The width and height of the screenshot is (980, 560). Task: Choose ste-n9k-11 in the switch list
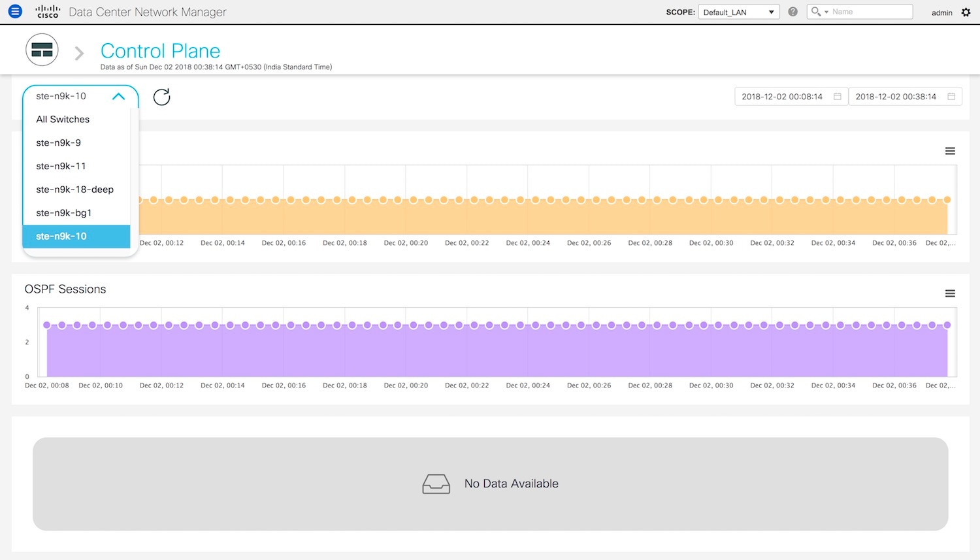click(76, 166)
